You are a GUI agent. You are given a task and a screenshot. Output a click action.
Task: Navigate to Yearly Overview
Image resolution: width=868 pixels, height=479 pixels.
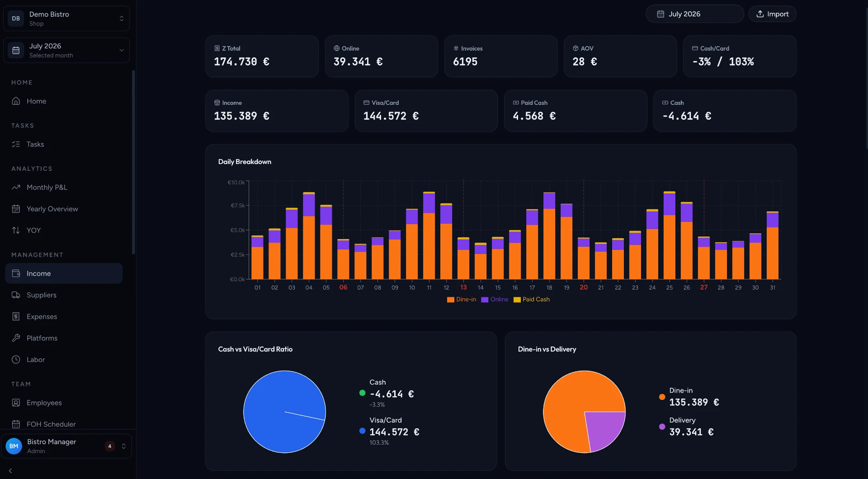(x=64, y=209)
